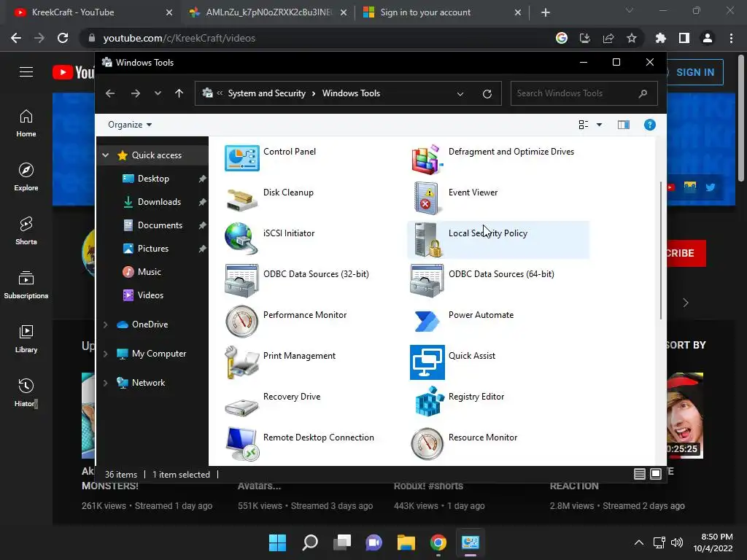Go up one folder level arrow

pos(179,93)
